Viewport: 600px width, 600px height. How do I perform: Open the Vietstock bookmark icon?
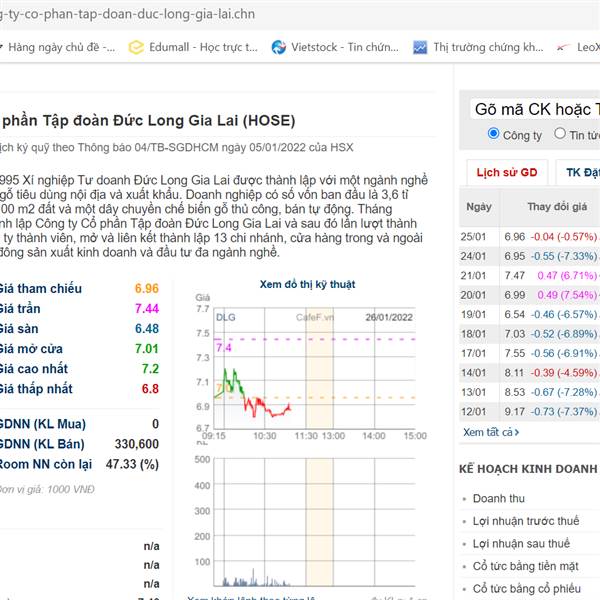(279, 47)
